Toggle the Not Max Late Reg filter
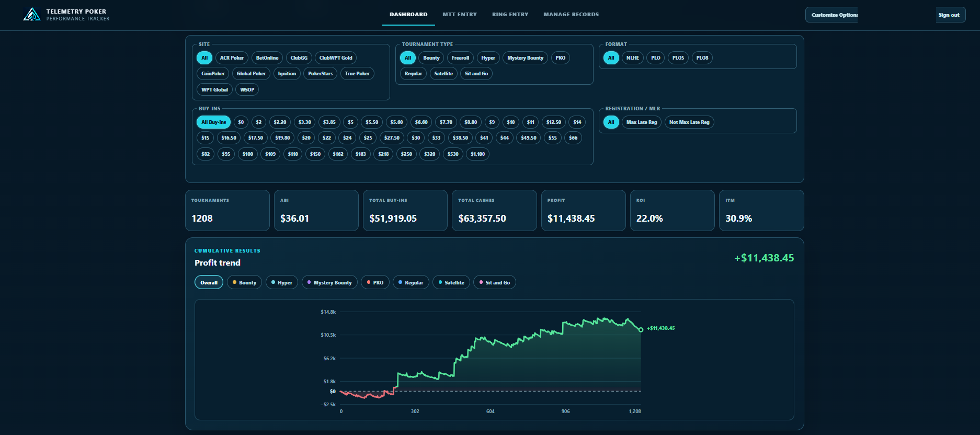The width and height of the screenshot is (980, 435). pos(689,122)
